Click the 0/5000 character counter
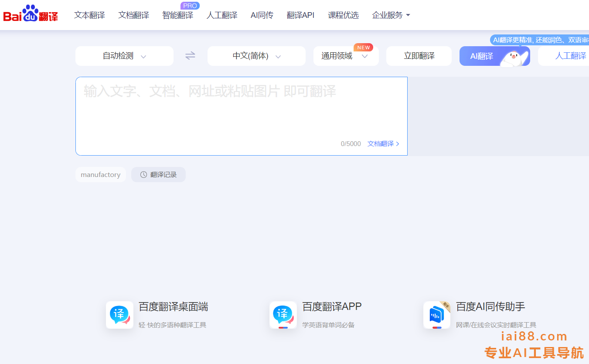The image size is (589, 364). point(351,144)
